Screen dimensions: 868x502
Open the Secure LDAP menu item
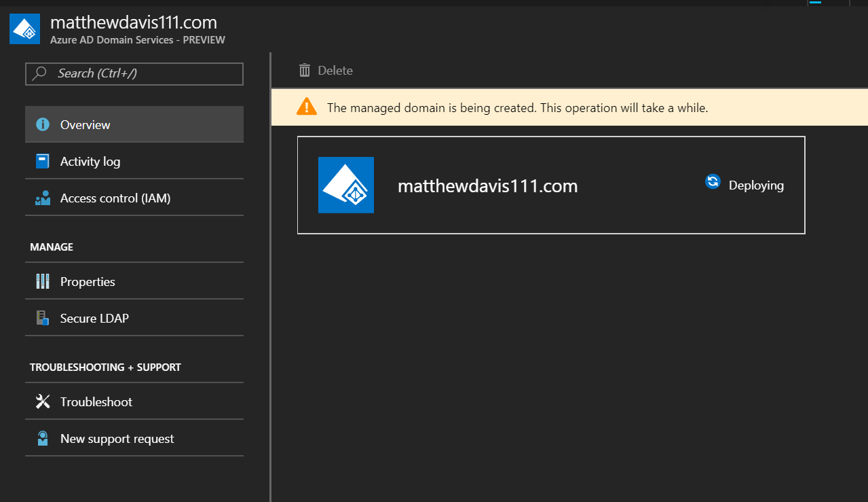134,318
